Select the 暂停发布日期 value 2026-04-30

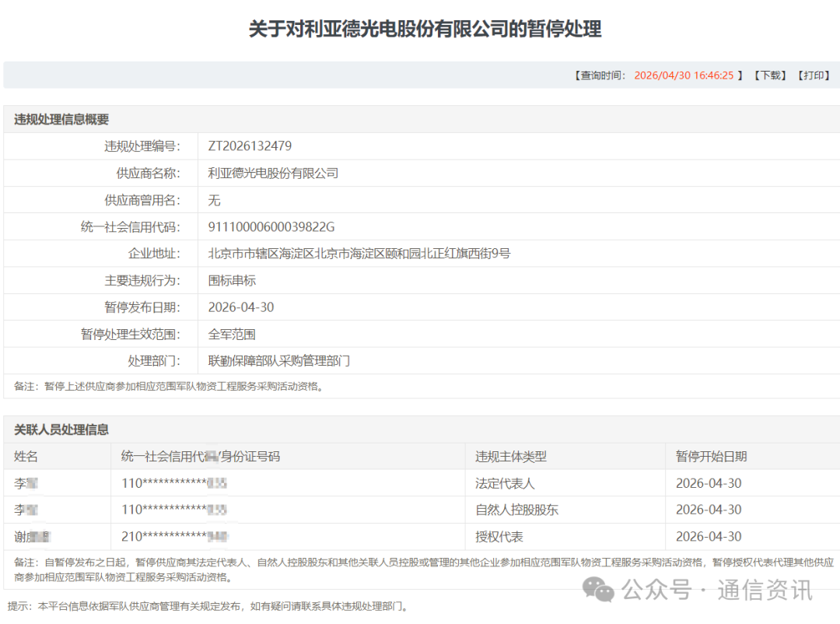tap(241, 307)
